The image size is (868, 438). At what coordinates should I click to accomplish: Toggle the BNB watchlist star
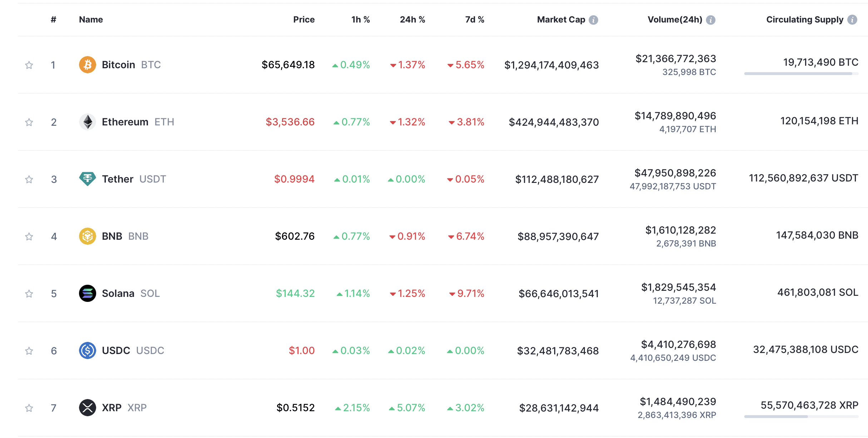[29, 237]
